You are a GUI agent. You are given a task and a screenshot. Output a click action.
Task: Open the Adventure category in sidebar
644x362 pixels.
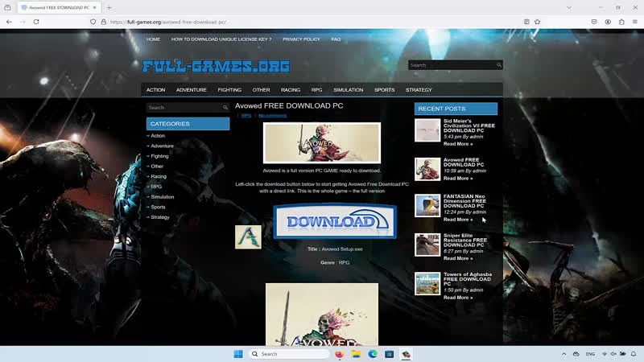(x=162, y=146)
